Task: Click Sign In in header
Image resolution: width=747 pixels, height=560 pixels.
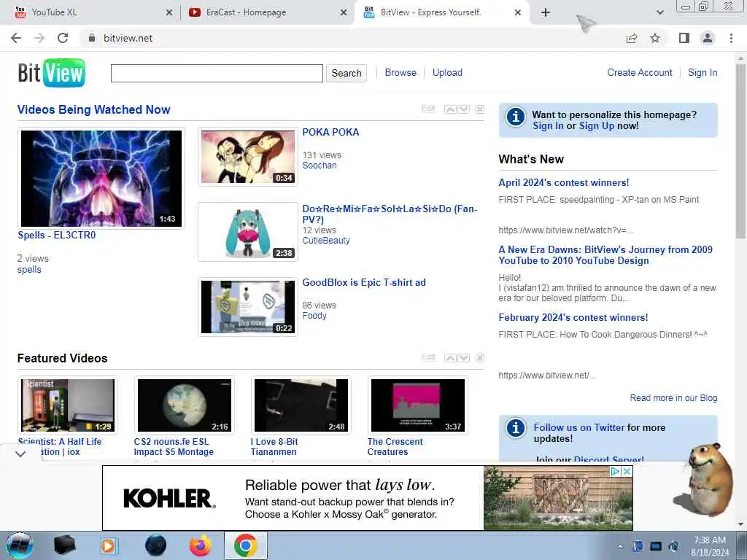Action: (x=703, y=72)
